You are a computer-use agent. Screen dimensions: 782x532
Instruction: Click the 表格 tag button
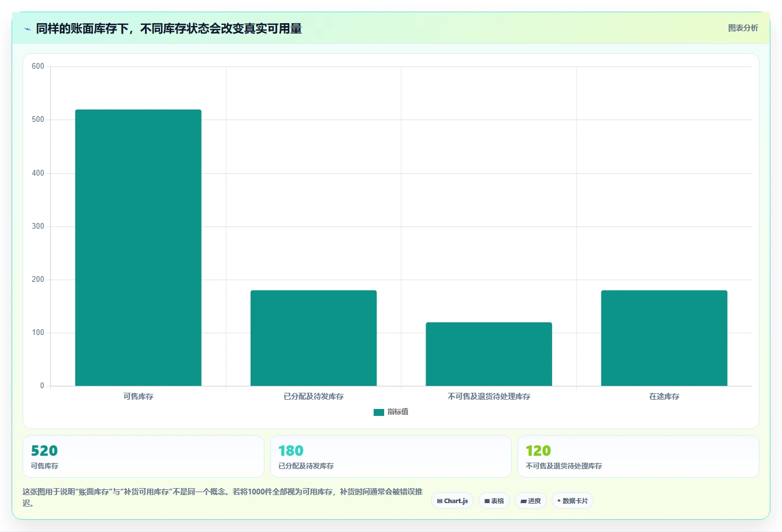point(494,501)
